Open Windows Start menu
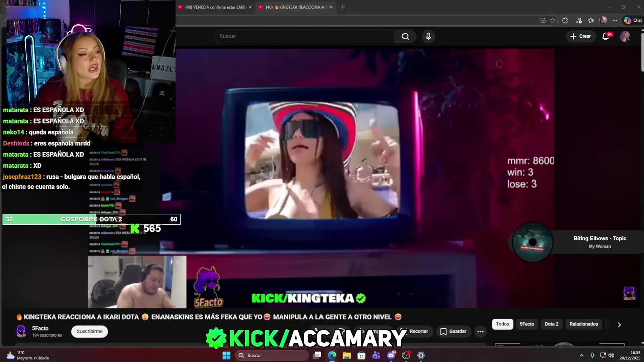Screen dimensions: 644x362 226,355
